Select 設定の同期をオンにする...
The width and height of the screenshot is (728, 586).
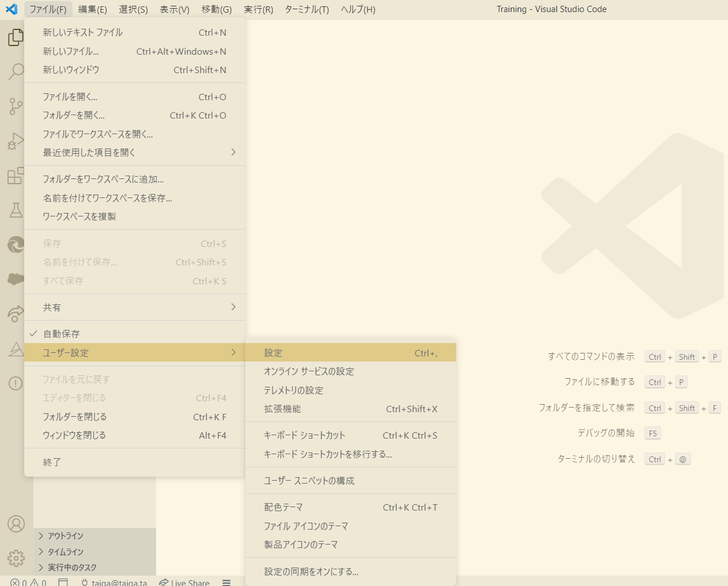click(351, 572)
